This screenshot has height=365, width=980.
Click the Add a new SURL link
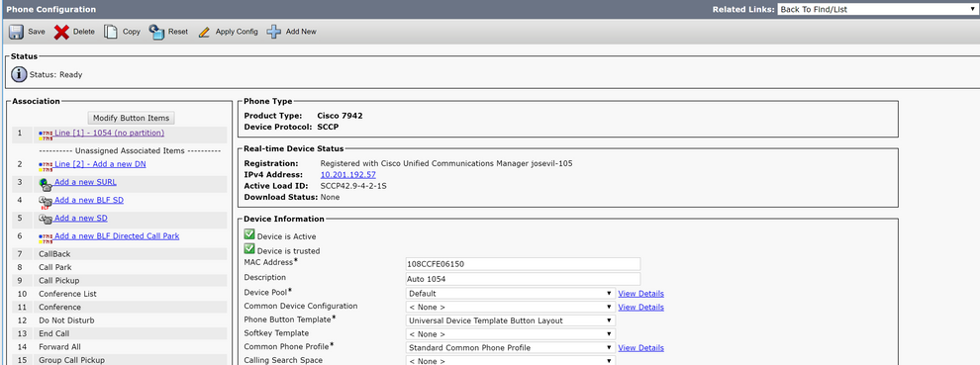click(x=85, y=182)
